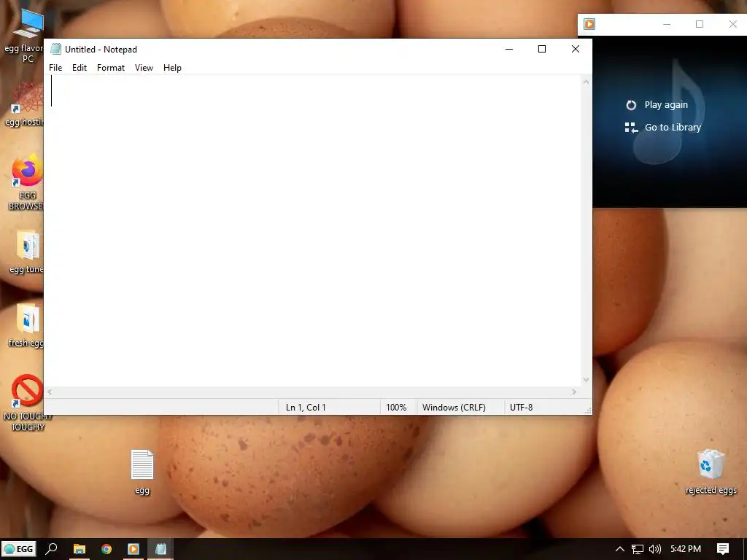Viewport: 747px width, 560px height.
Task: Minimize the Notepad window
Action: [509, 49]
